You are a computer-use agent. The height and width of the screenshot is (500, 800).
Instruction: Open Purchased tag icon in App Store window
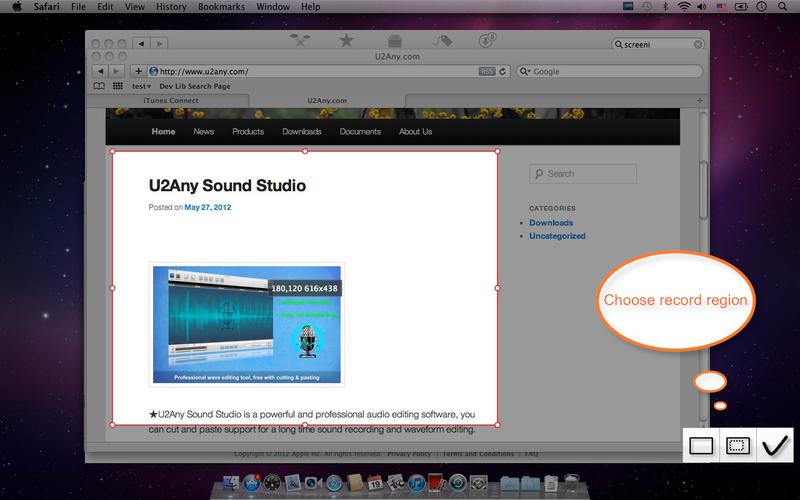click(442, 40)
